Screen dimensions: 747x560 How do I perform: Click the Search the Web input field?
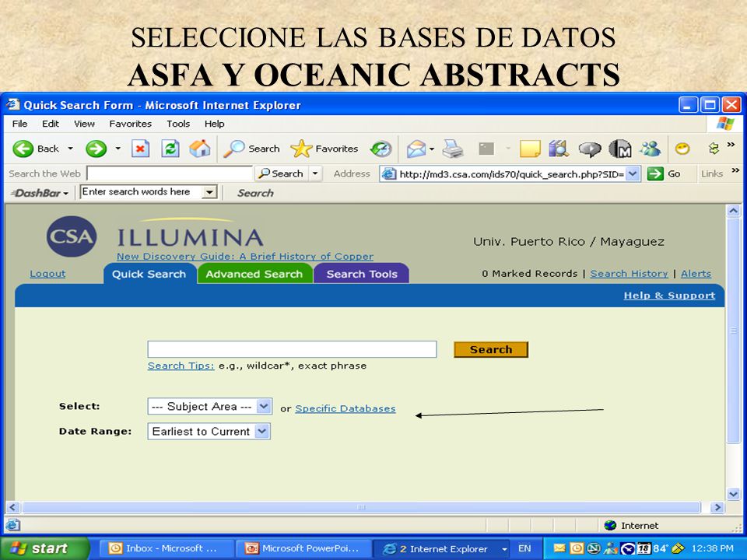pos(170,173)
